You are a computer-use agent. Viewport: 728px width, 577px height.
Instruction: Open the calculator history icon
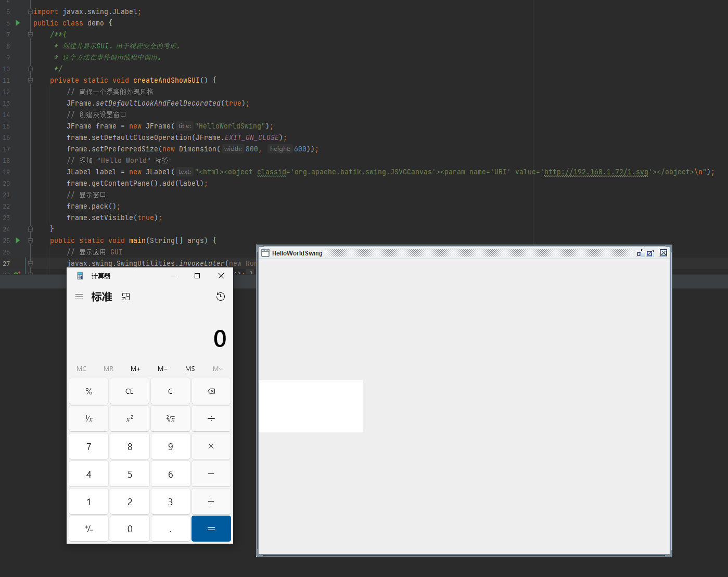(221, 297)
